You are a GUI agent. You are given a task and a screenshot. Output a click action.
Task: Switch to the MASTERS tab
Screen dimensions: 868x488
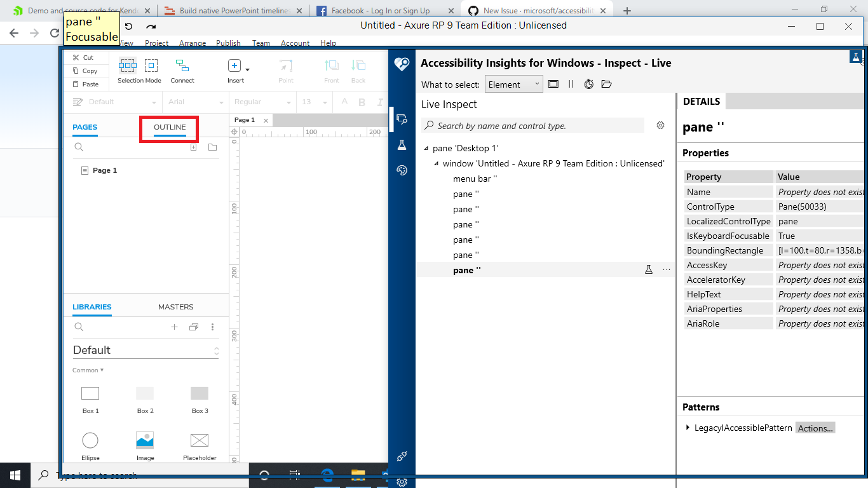point(175,307)
